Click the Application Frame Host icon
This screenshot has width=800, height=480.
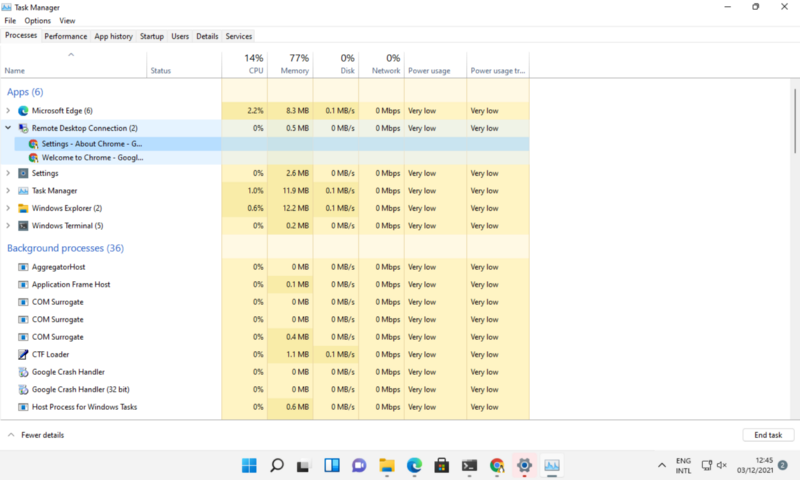pyautogui.click(x=23, y=285)
